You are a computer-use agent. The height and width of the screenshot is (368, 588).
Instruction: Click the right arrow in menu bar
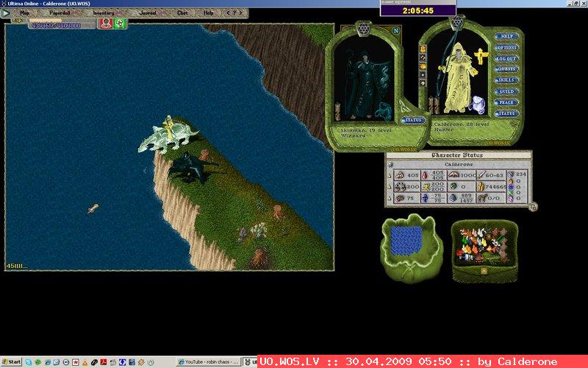[241, 13]
